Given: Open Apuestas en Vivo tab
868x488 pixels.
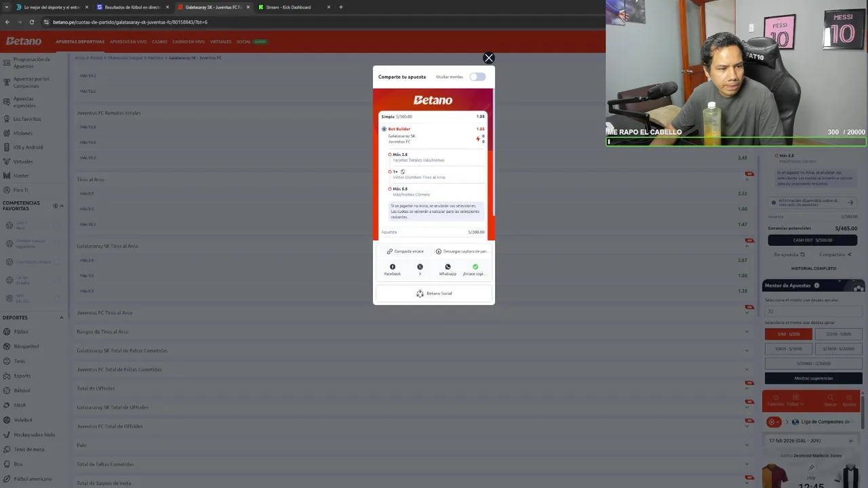Looking at the screenshot, I should pos(128,42).
